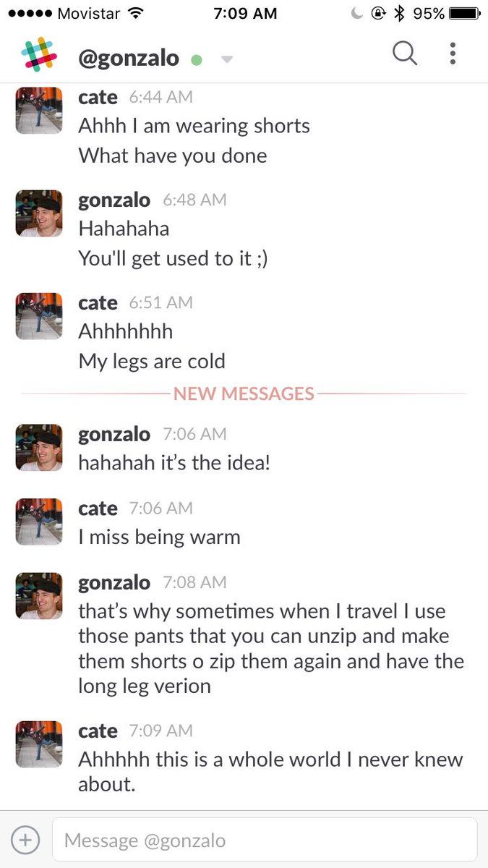Tap the battery icon in status bar
The image size is (488, 868).
click(x=464, y=13)
